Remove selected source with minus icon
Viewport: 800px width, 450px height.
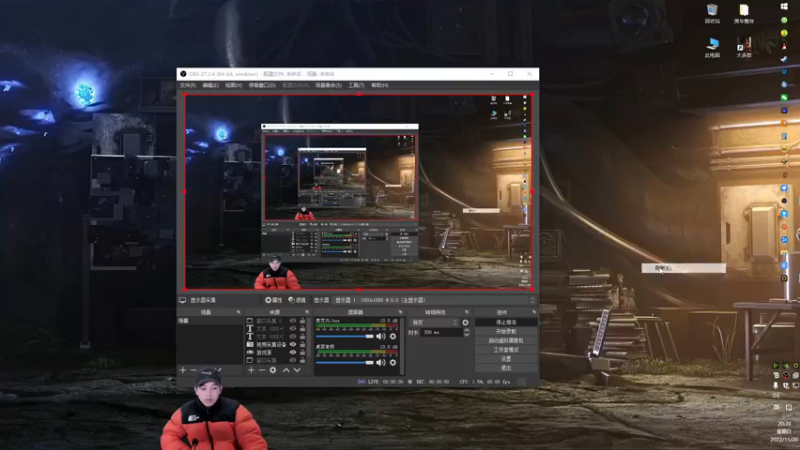point(262,370)
